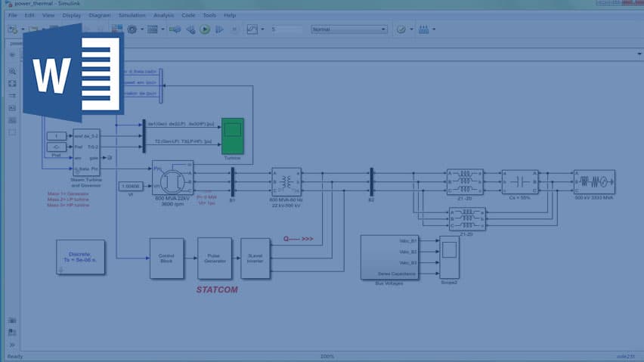Open the Analysis menu
This screenshot has height=362, width=644.
tap(163, 15)
